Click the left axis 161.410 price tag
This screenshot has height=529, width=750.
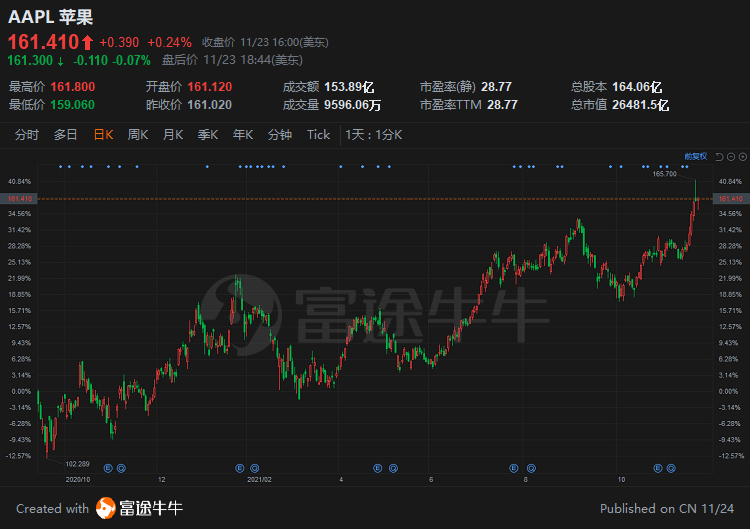tap(19, 198)
